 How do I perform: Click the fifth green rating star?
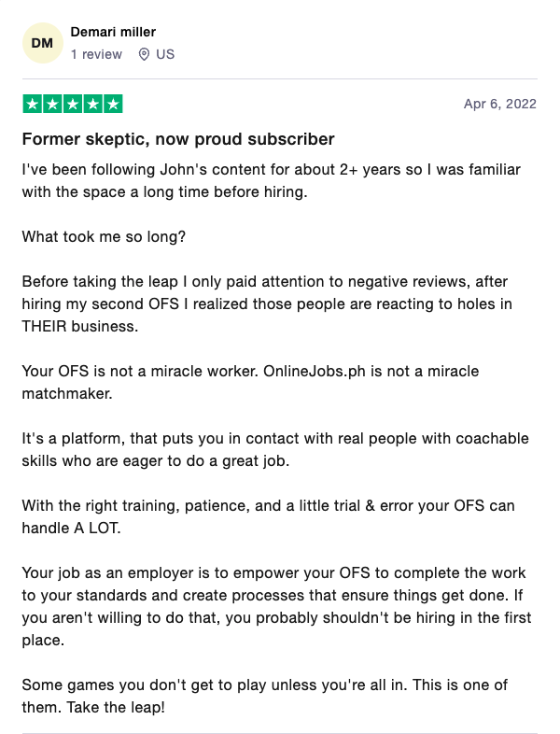113,104
